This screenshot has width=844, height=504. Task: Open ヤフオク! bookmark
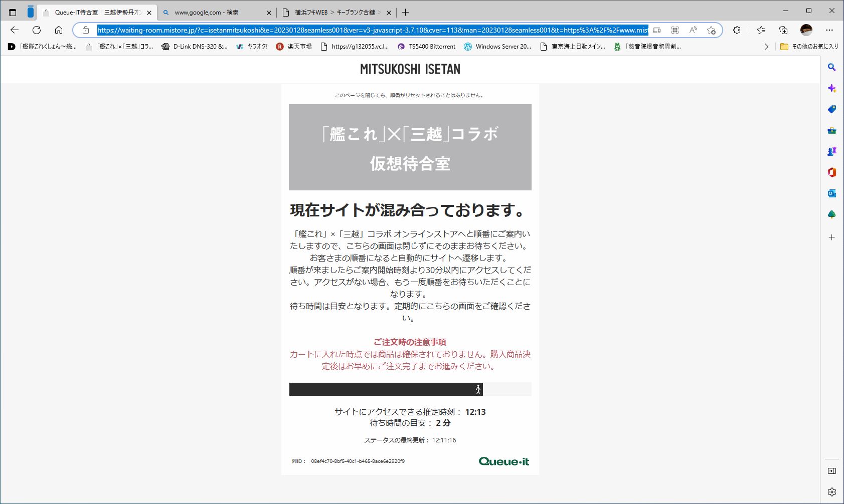click(x=252, y=47)
